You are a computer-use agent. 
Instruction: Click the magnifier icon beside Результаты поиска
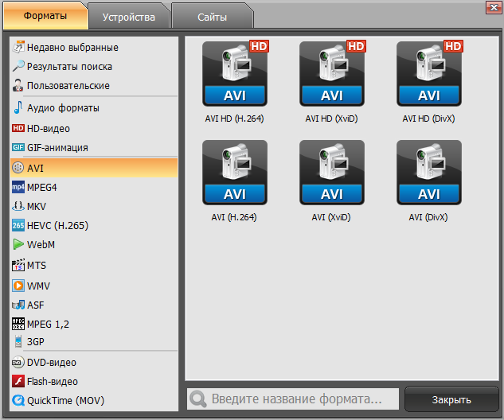point(18,66)
